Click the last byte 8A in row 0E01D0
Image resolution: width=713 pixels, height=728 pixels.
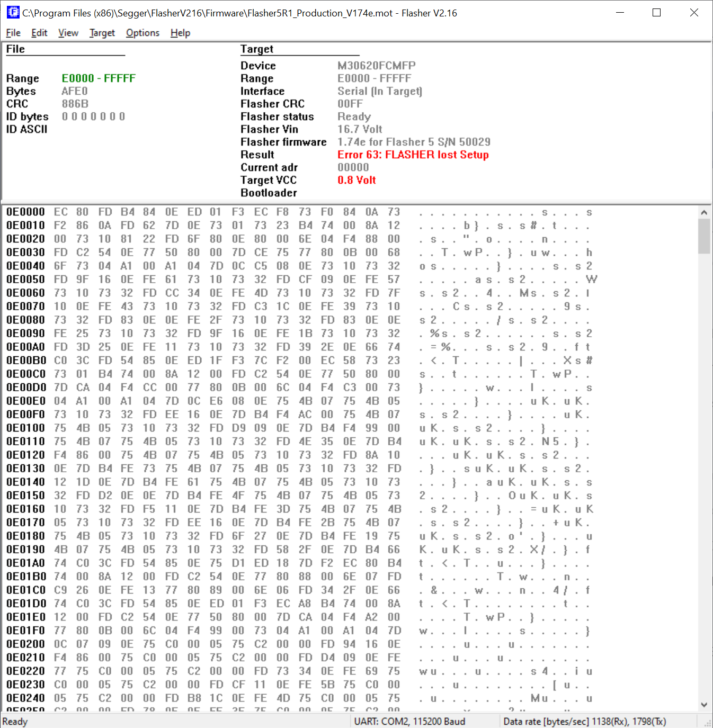[x=394, y=604]
